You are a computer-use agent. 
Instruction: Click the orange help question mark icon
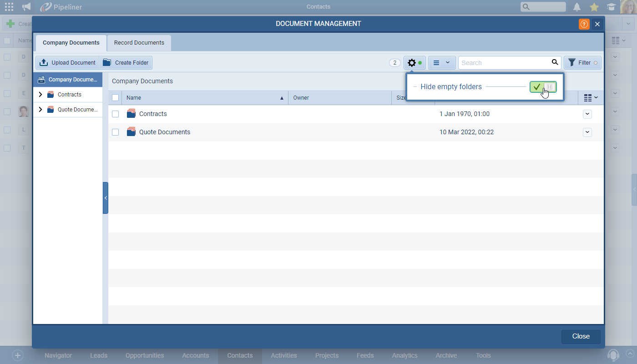tap(584, 24)
